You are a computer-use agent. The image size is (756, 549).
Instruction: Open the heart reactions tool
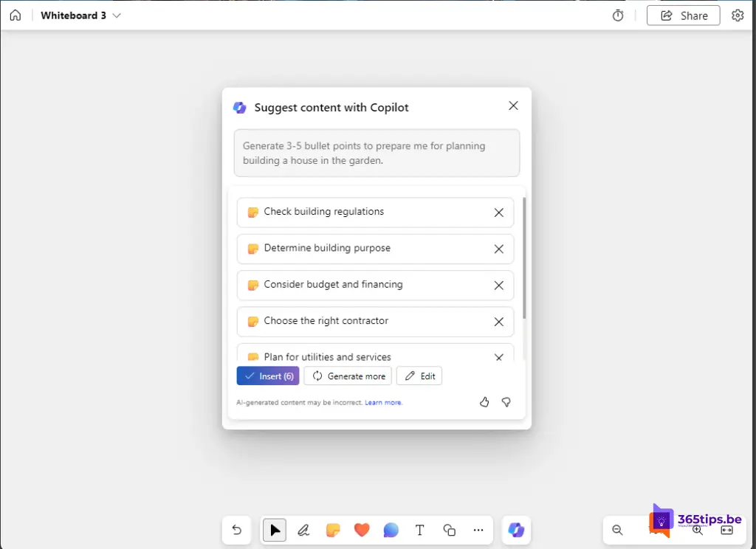362,530
